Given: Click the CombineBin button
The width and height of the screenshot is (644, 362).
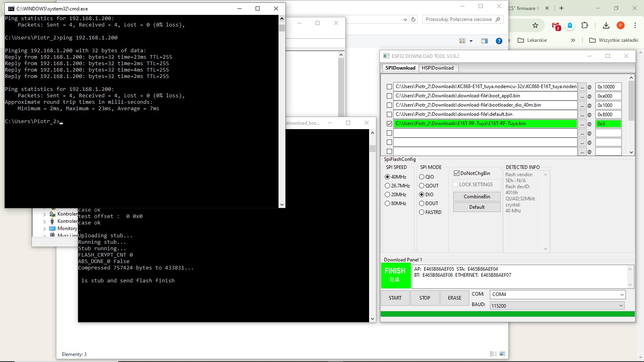Looking at the screenshot, I should (x=477, y=197).
